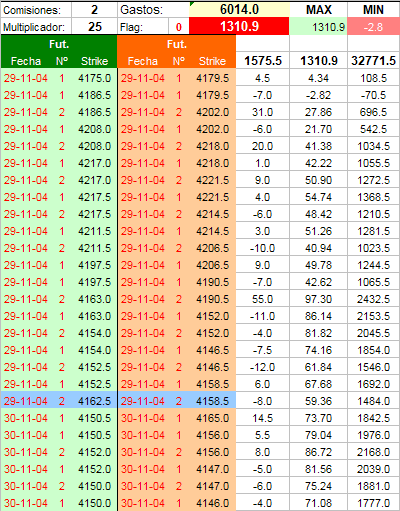This screenshot has height=511, width=400.
Task: Click the running value 86.14
Action: tap(318, 316)
